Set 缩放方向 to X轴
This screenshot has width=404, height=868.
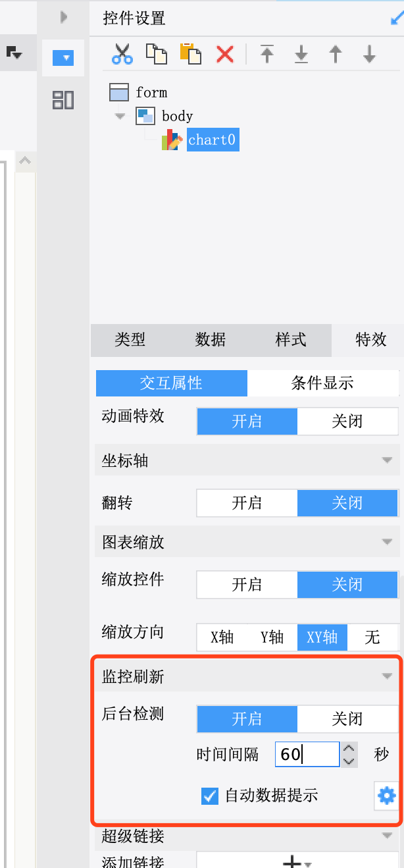222,637
